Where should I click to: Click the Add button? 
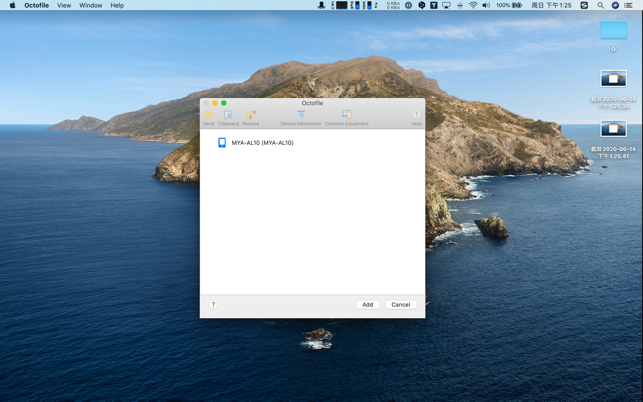368,304
